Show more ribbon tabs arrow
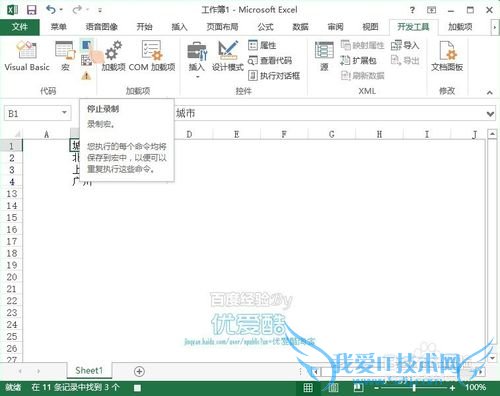The image size is (500, 396). (495, 27)
